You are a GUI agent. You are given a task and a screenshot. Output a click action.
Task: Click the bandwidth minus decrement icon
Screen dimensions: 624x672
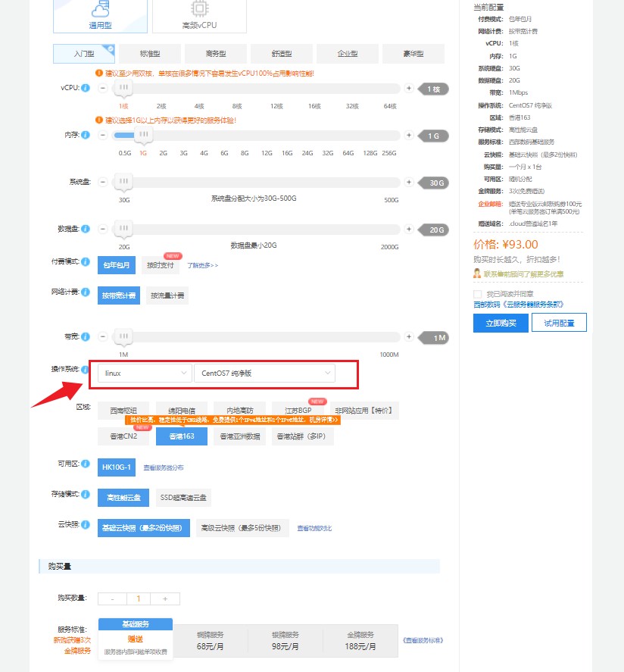point(103,337)
